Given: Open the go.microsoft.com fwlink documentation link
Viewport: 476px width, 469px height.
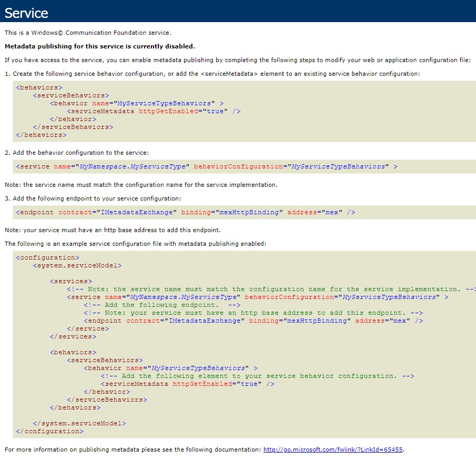Looking at the screenshot, I should (x=333, y=449).
